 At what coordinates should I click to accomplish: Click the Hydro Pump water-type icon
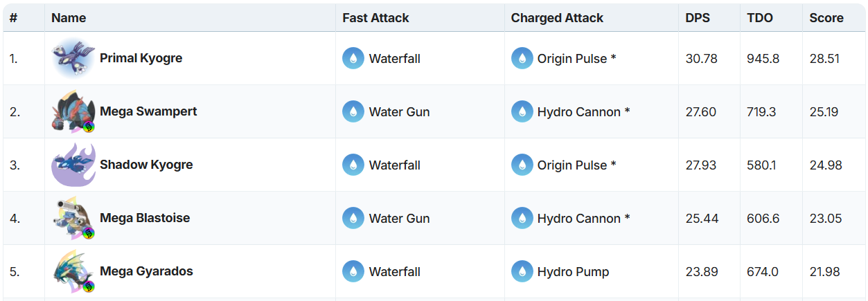pos(522,271)
